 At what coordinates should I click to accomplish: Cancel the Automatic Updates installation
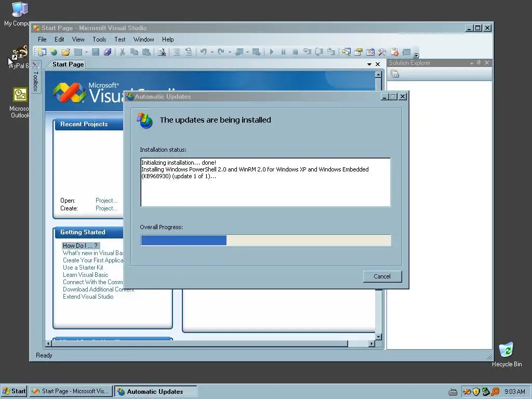click(382, 276)
